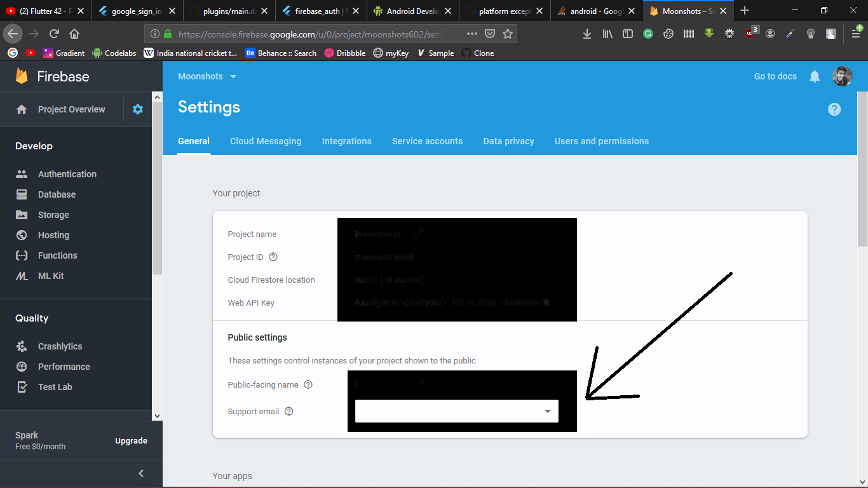
Task: Click the Pocket save icon
Action: pyautogui.click(x=490, y=34)
